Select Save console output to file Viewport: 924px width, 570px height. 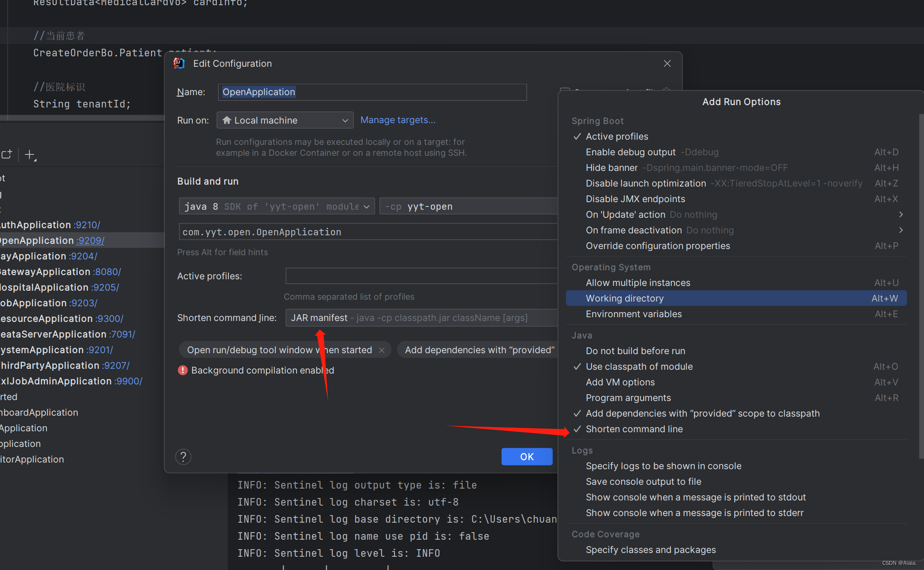(x=736, y=481)
